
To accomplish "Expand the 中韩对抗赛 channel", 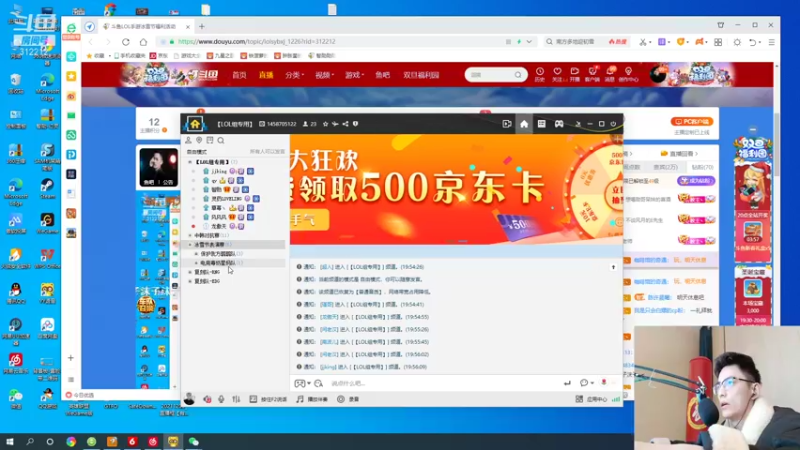I will pos(190,236).
